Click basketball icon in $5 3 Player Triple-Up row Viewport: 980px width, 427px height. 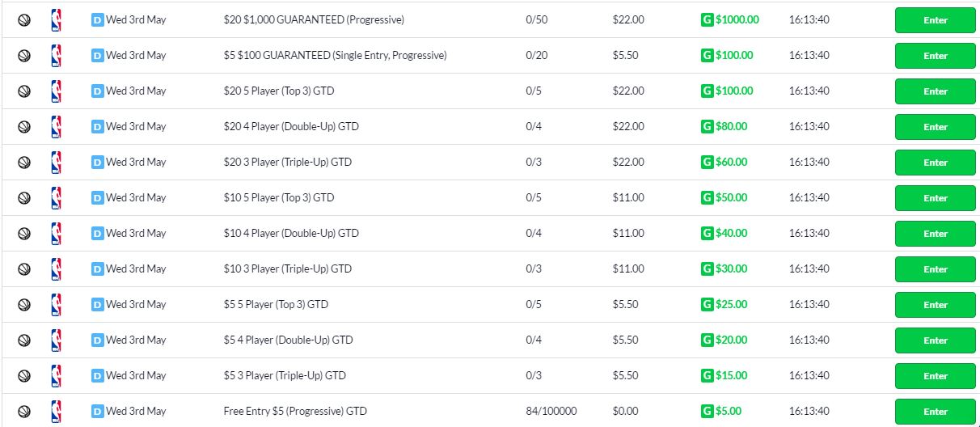[24, 376]
